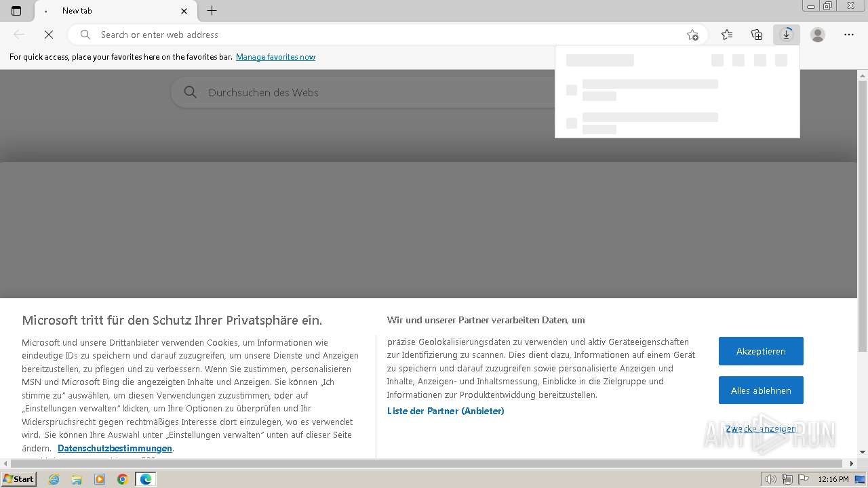Screen dimensions: 868x488
Task: Click the horizontal scrollbar left arrow
Action: coord(5,464)
